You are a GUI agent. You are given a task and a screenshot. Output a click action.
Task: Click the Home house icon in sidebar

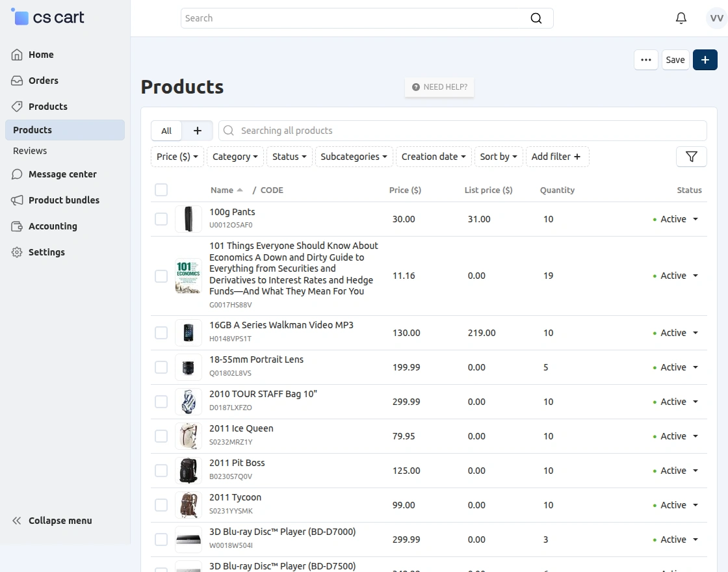click(17, 55)
